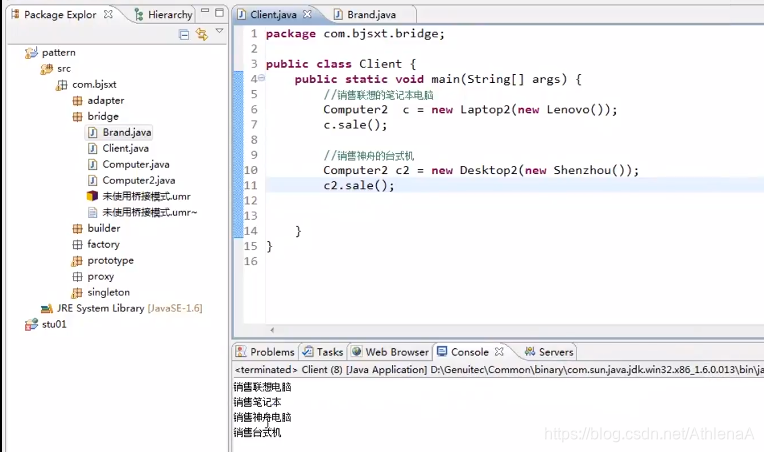Click the JRE System Library icon
The height and width of the screenshot is (452, 764).
pos(47,308)
